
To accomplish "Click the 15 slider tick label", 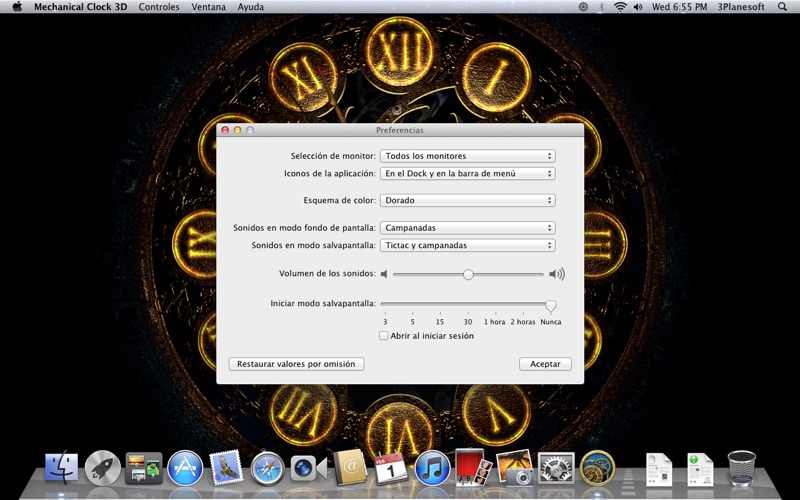I will 440,322.
